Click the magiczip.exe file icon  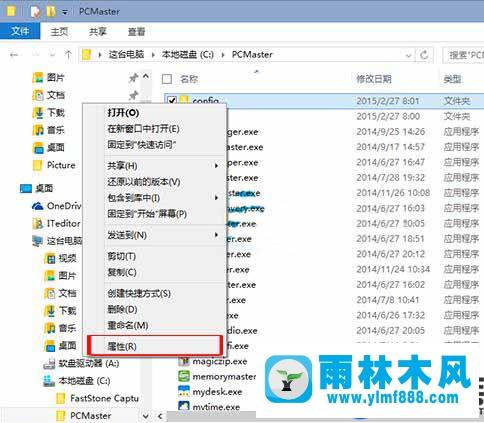tap(184, 361)
